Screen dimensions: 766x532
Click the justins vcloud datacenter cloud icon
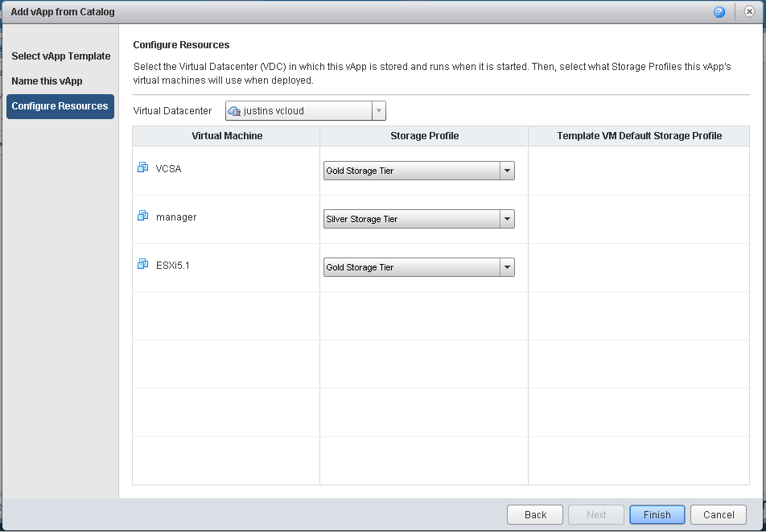[234, 111]
